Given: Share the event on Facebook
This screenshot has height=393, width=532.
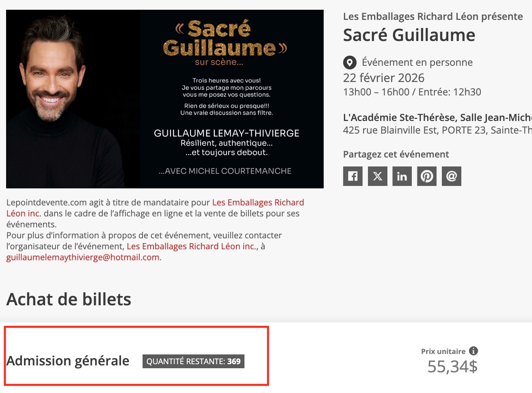Looking at the screenshot, I should click(x=353, y=176).
